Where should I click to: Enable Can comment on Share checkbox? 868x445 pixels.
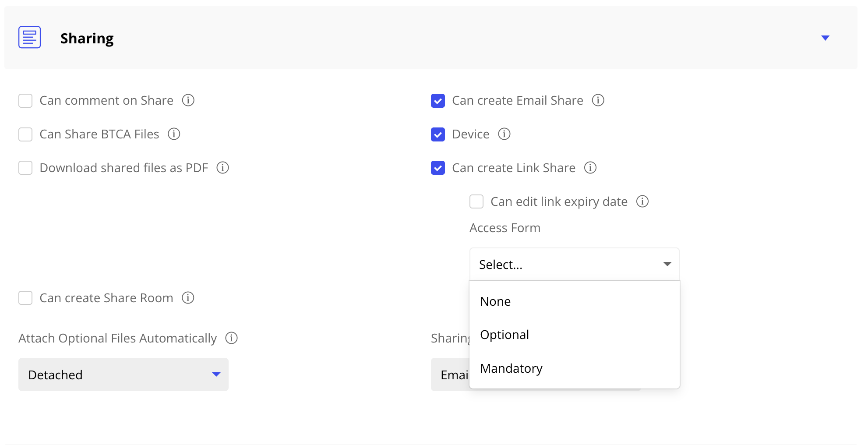pos(25,101)
